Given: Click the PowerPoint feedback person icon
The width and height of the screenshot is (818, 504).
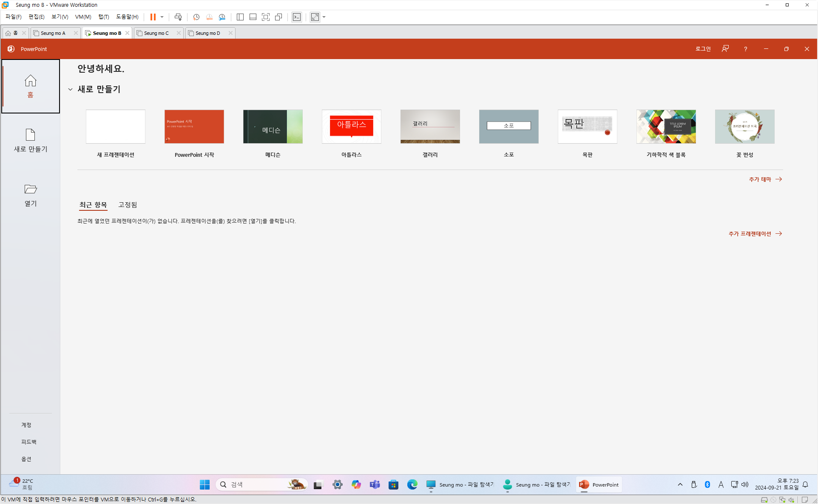Looking at the screenshot, I should [725, 49].
